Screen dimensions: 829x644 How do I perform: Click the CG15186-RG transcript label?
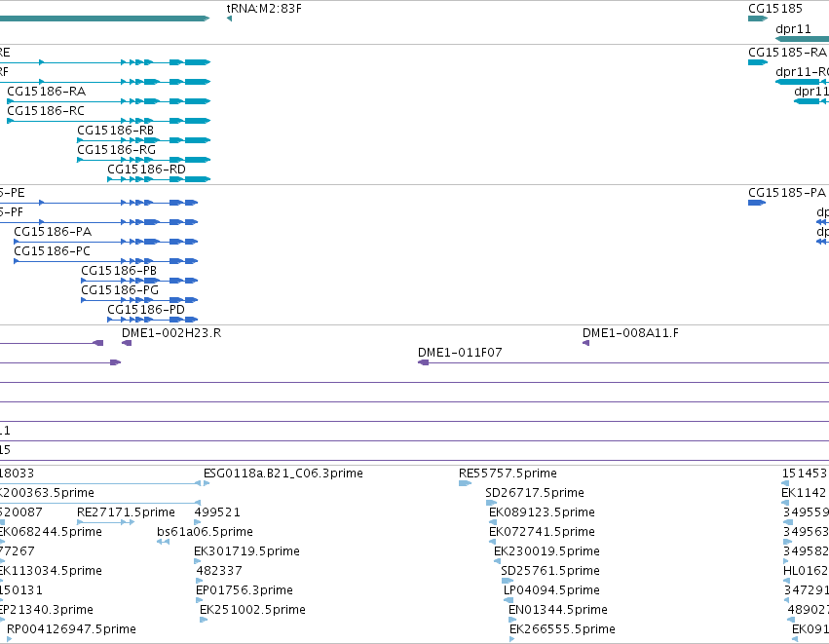click(x=116, y=150)
